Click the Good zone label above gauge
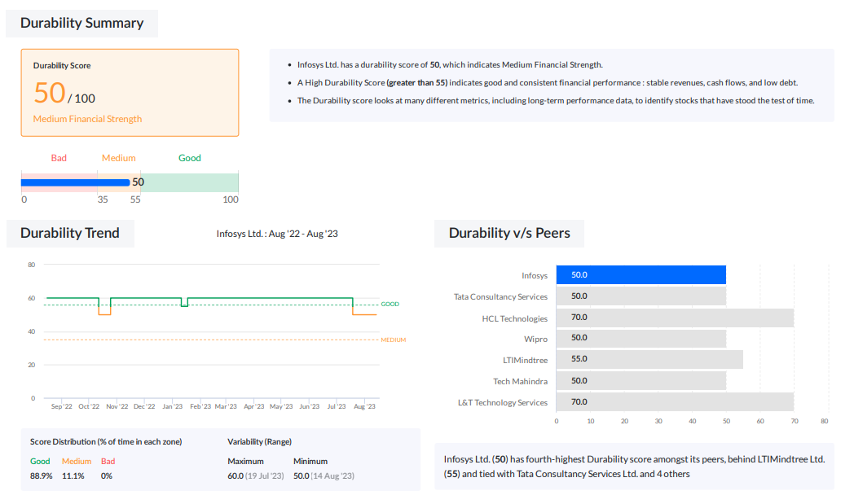 pyautogui.click(x=190, y=158)
